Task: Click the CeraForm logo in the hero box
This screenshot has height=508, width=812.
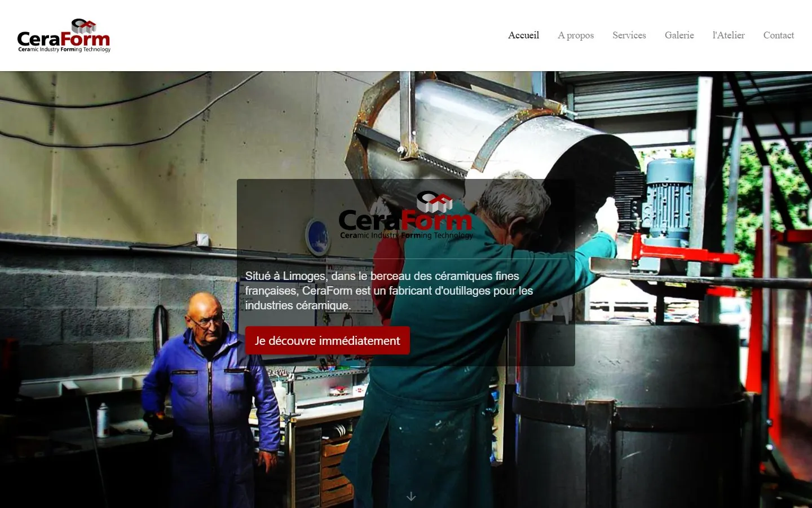Action: coord(406,216)
